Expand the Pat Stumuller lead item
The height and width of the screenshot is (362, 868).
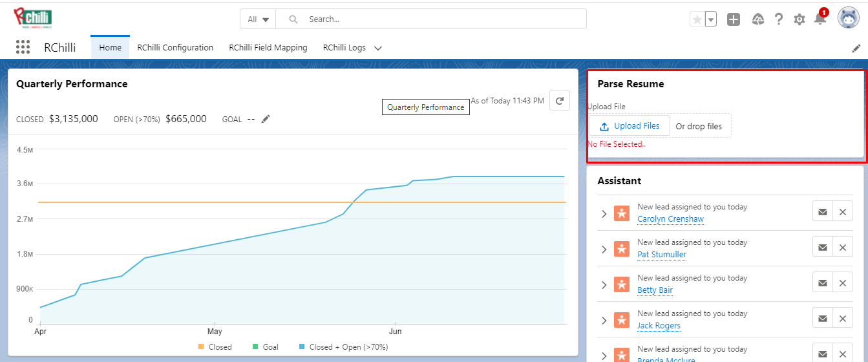(604, 250)
